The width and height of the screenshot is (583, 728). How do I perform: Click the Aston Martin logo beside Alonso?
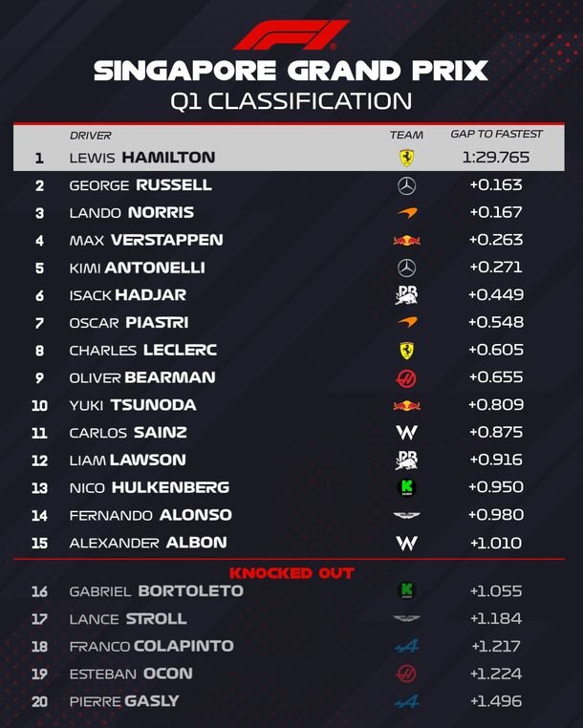[x=406, y=516]
